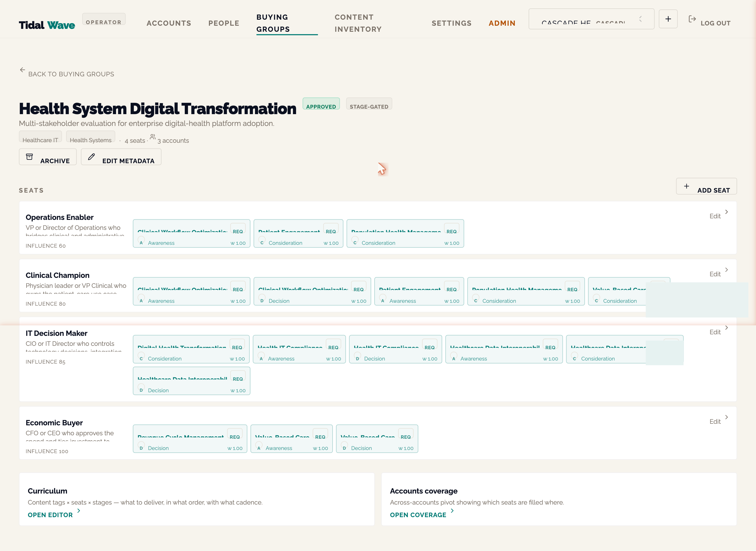Click Back to Buying Groups link
Viewport: 756px width, 551px height.
[71, 74]
